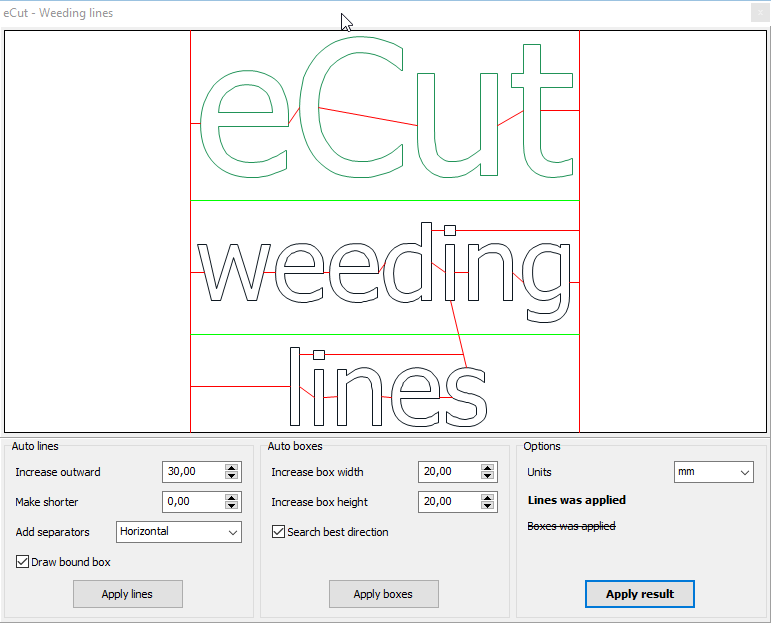Click the 'Increase outward' label
The image size is (771, 623).
[x=58, y=472]
